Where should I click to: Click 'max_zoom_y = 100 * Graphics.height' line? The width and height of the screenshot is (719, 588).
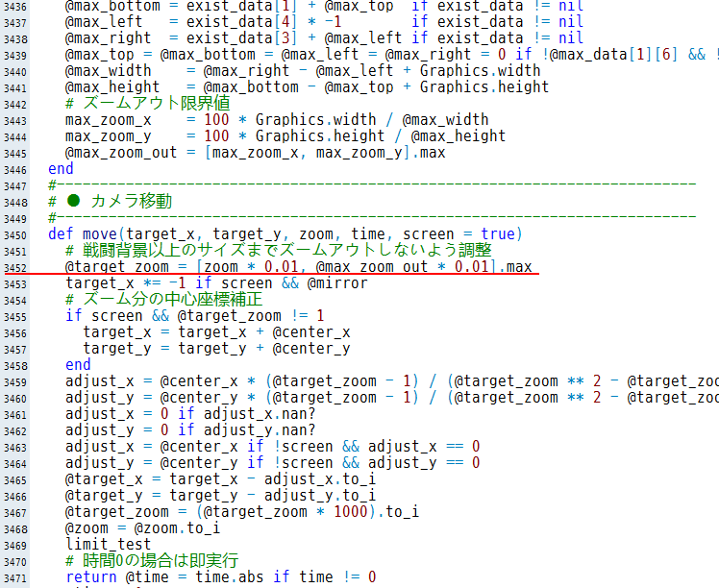[x=285, y=136]
